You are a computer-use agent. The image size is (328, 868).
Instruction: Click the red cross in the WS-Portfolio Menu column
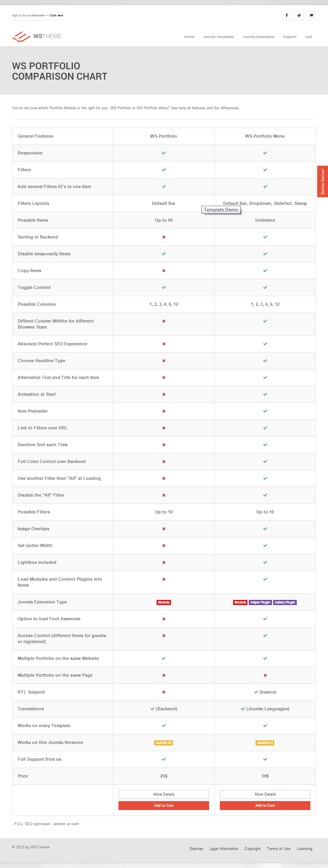click(x=265, y=675)
